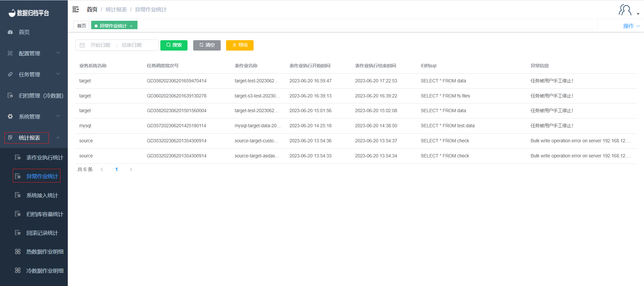Image resolution: width=644 pixels, height=286 pixels.
Task: Click the 任务管理 link icon
Action: pos(10,74)
